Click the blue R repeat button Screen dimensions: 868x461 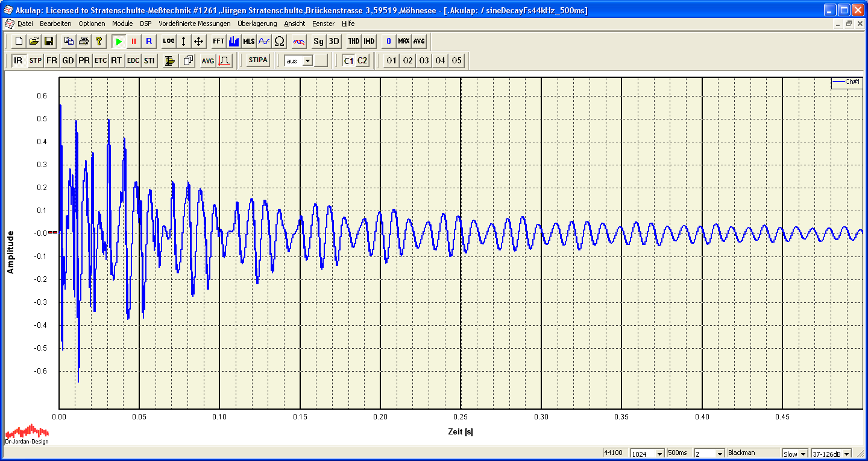point(149,42)
